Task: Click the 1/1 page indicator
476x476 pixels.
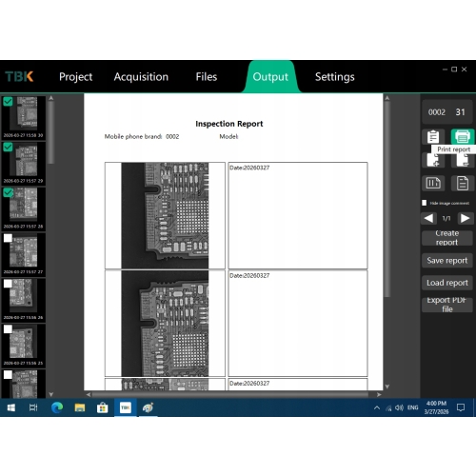Action: click(446, 218)
